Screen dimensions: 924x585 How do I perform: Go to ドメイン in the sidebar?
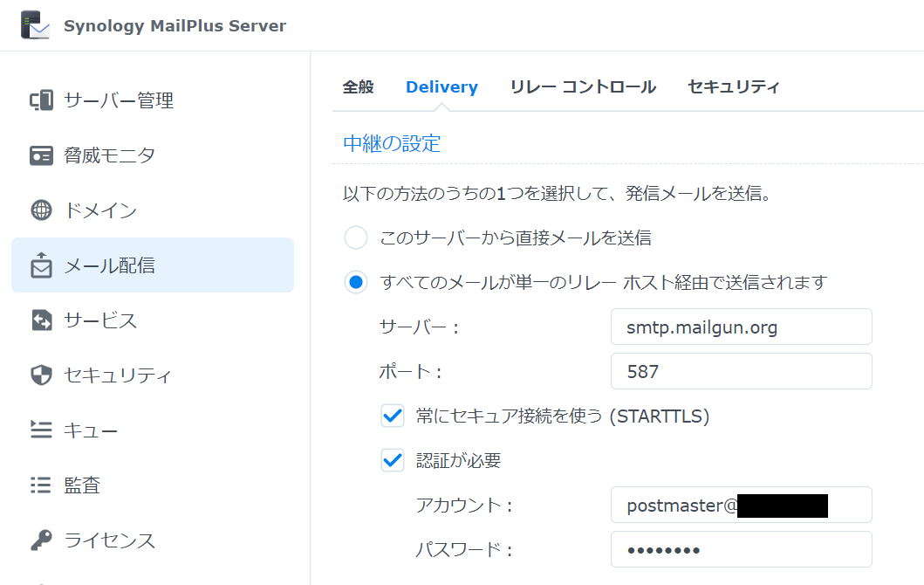tap(153, 210)
